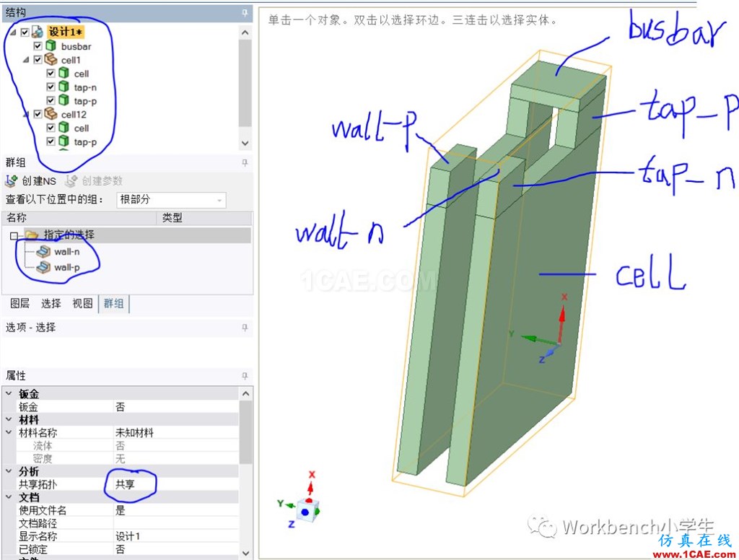Toggle the tap-n visibility checkbox
739x560 pixels.
point(51,87)
